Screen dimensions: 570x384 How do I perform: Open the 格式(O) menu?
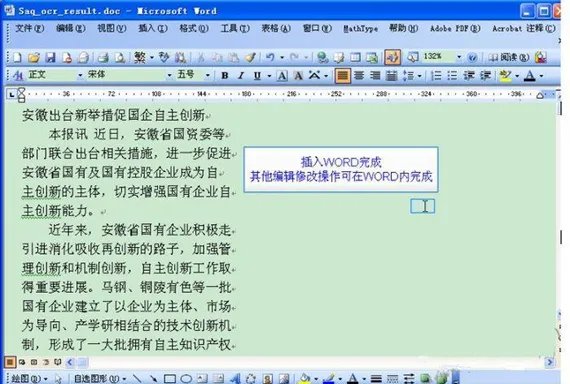tap(194, 28)
